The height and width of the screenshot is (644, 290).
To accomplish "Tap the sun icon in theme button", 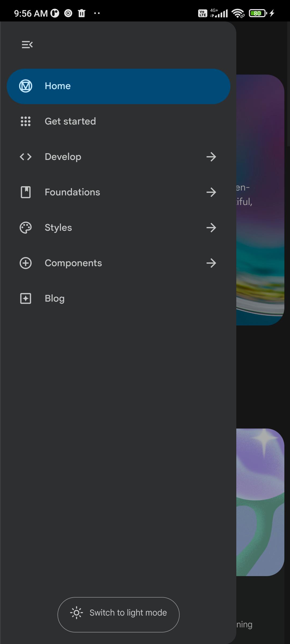I will click(x=77, y=613).
